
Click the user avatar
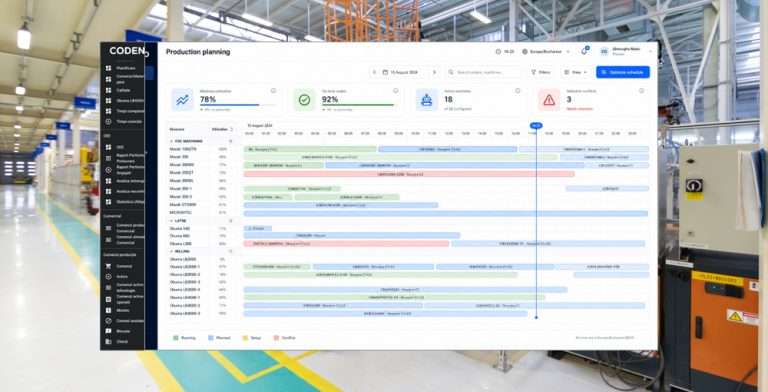[604, 51]
